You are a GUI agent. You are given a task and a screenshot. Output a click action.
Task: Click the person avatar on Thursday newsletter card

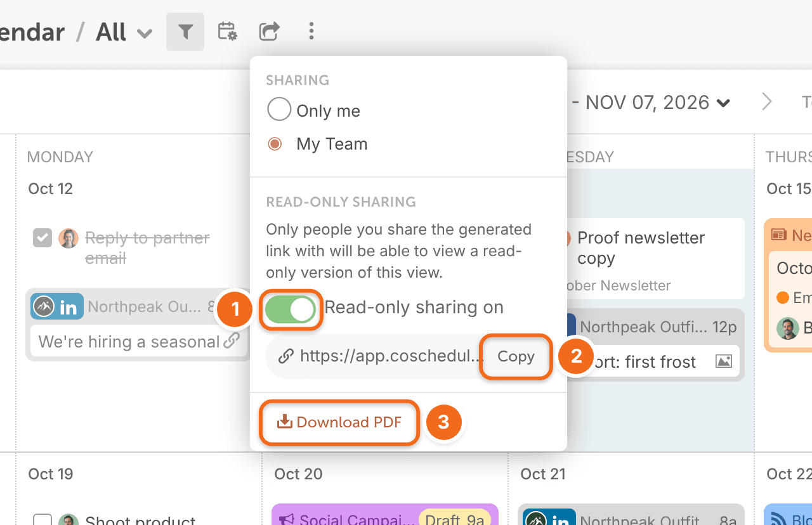click(788, 328)
